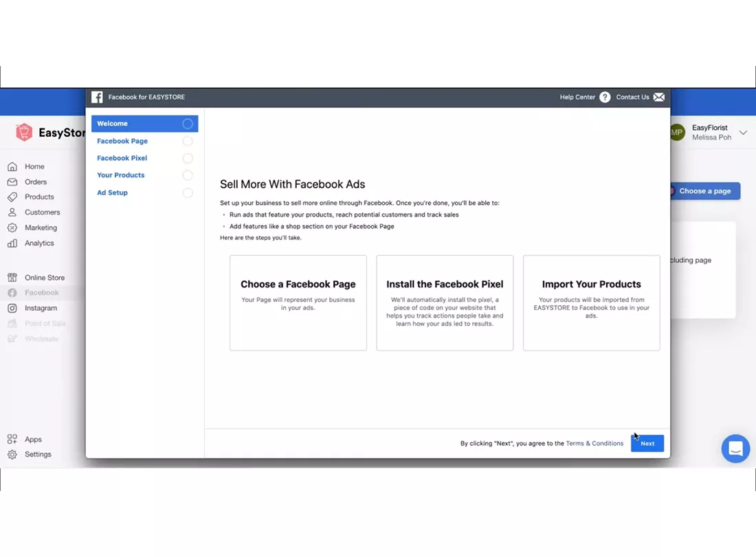Select the Your Products step circle

point(188,175)
